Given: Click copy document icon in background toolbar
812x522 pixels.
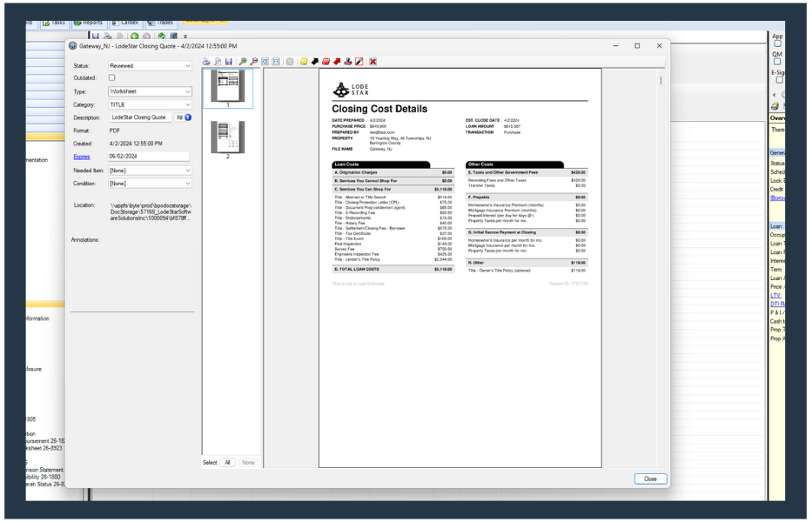Looking at the screenshot, I should pos(120,37).
